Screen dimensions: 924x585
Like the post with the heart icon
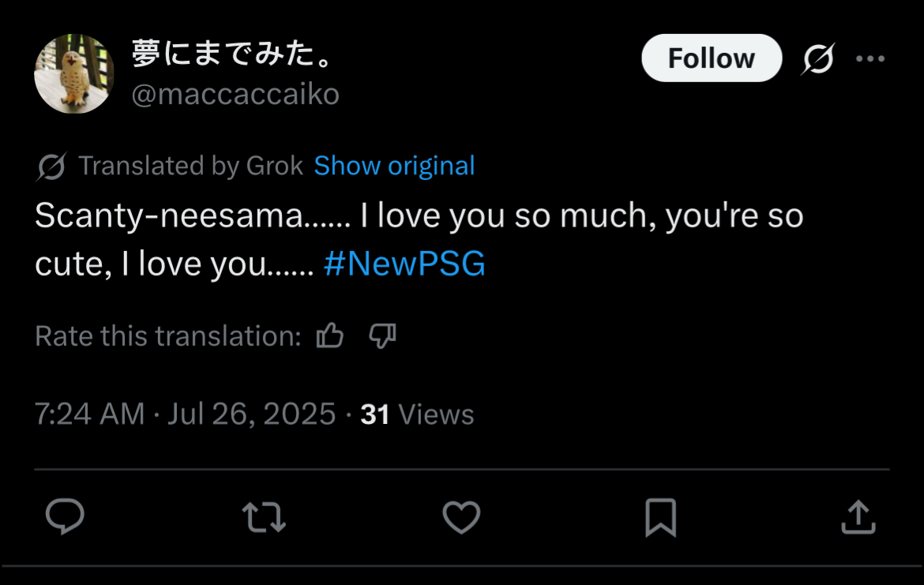(x=461, y=517)
